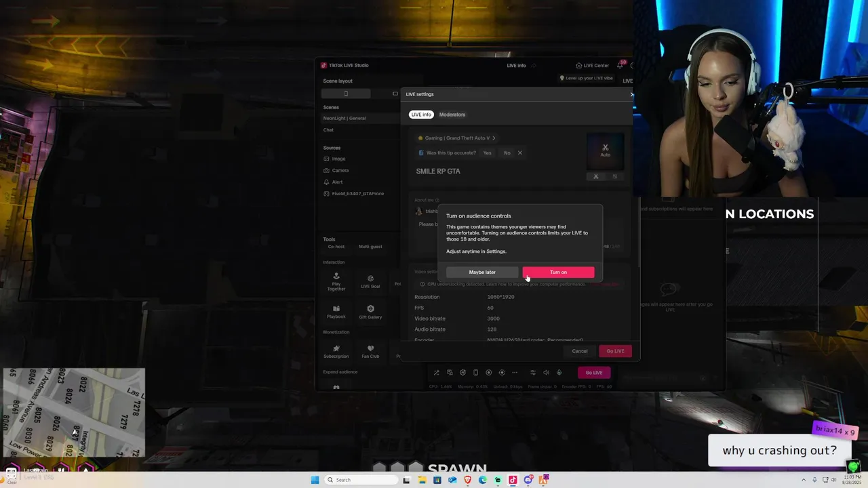This screenshot has width=868, height=488.
Task: Select the Camera source
Action: [336, 170]
